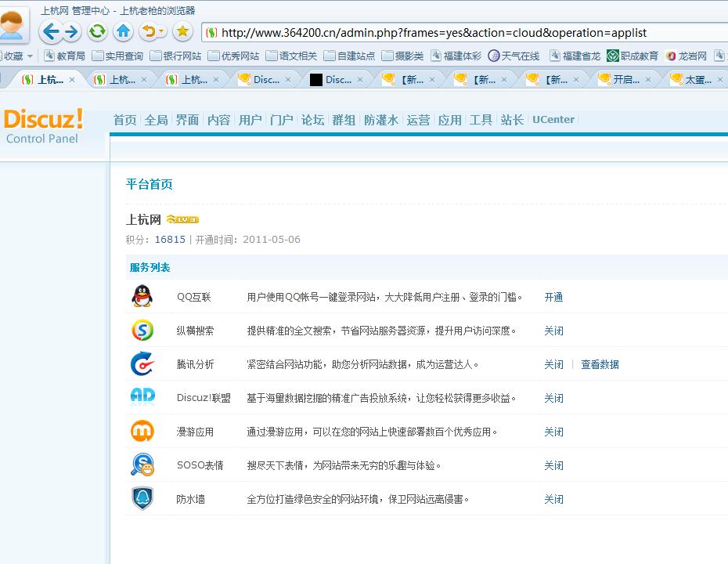Click the 开通 link for QQ互联
This screenshot has height=564, width=728.
pyautogui.click(x=553, y=298)
